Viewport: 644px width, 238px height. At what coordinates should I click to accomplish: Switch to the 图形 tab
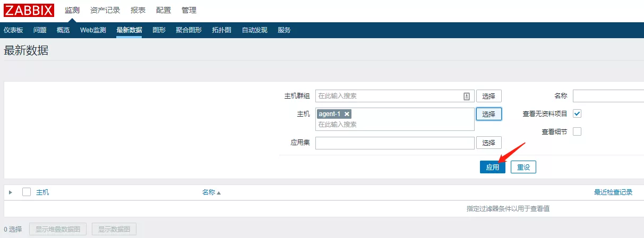coord(159,30)
